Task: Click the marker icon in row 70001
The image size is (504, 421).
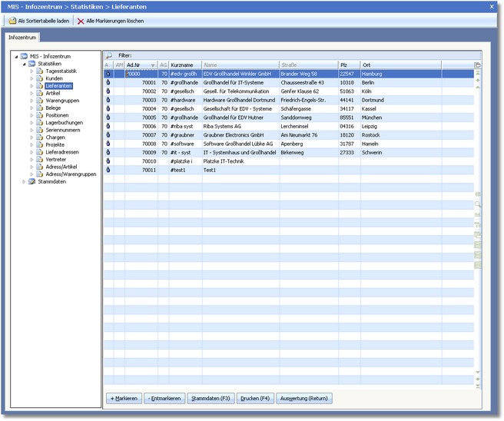Action: [108, 82]
